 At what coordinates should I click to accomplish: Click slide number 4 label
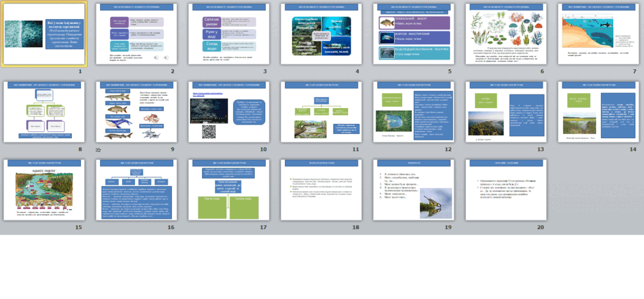click(x=358, y=71)
